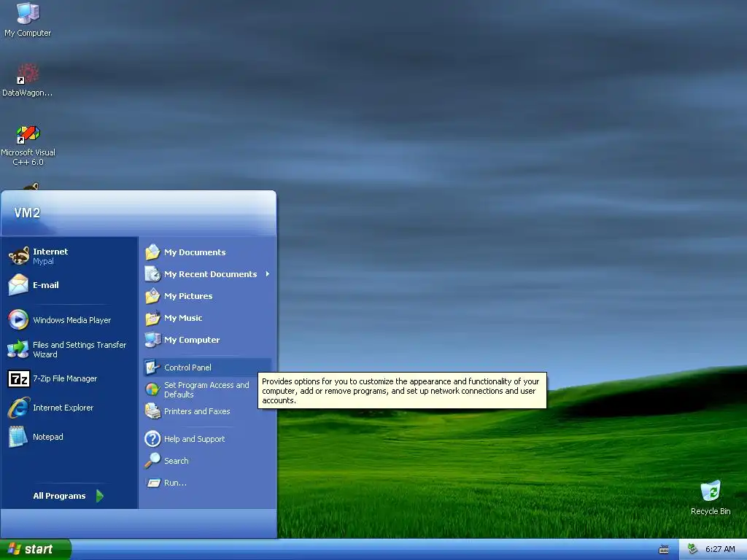Select 'Windows Media Player' text
747x560 pixels.
[x=72, y=320]
